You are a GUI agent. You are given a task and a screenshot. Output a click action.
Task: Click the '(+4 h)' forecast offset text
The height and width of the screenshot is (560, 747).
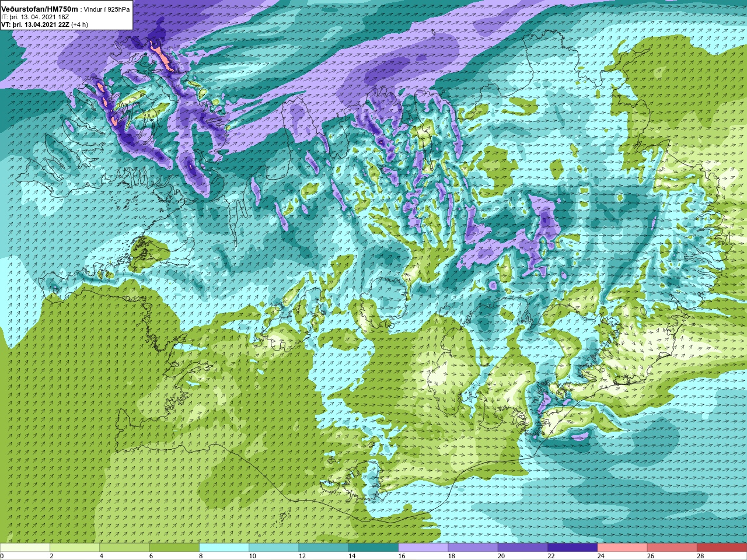(79, 24)
